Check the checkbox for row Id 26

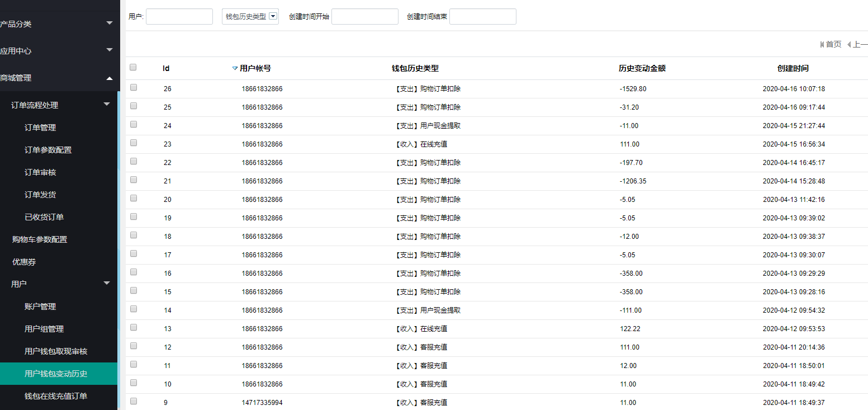point(132,87)
